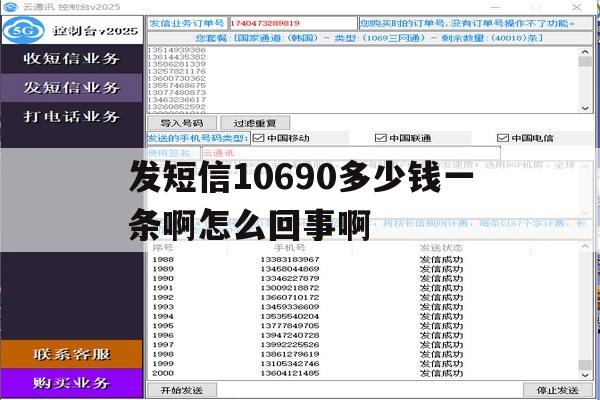Click phone number 13604121485 in results
600x400 pixels.
click(290, 373)
